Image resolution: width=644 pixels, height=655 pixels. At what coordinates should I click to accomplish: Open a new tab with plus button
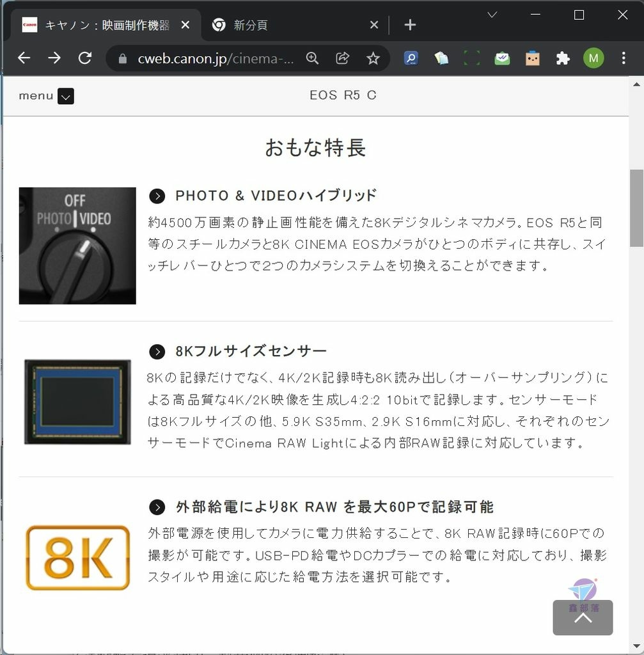point(410,25)
